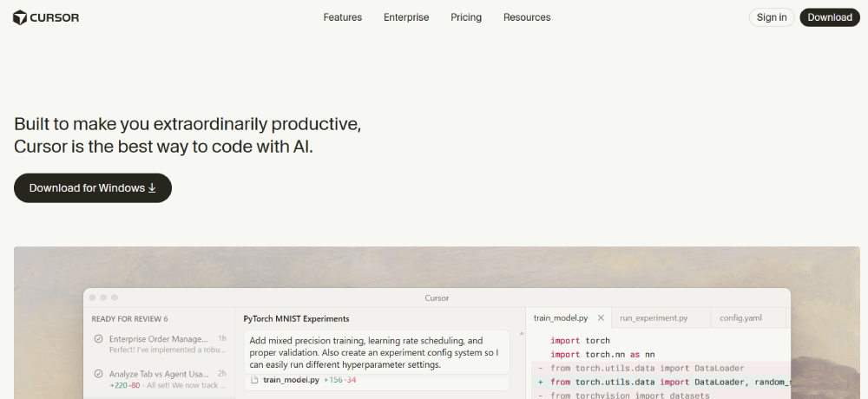The width and height of the screenshot is (868, 399).
Task: Open the Enterprise page
Action: (406, 17)
